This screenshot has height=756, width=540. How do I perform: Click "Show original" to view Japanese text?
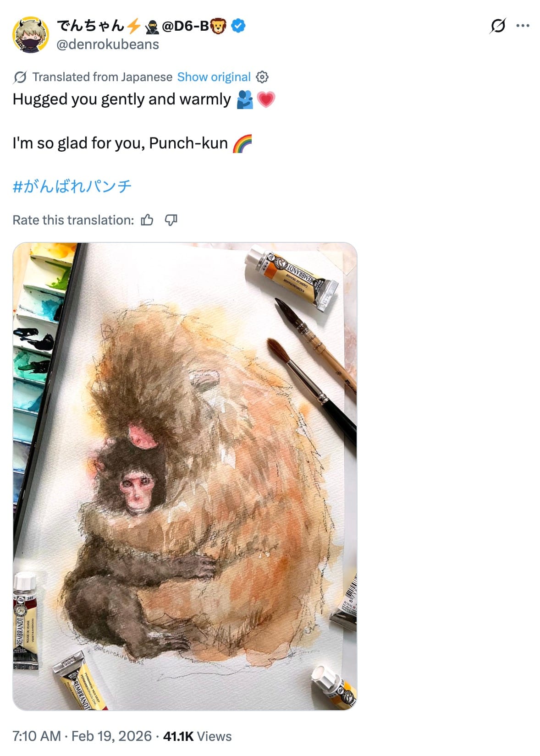(x=214, y=77)
